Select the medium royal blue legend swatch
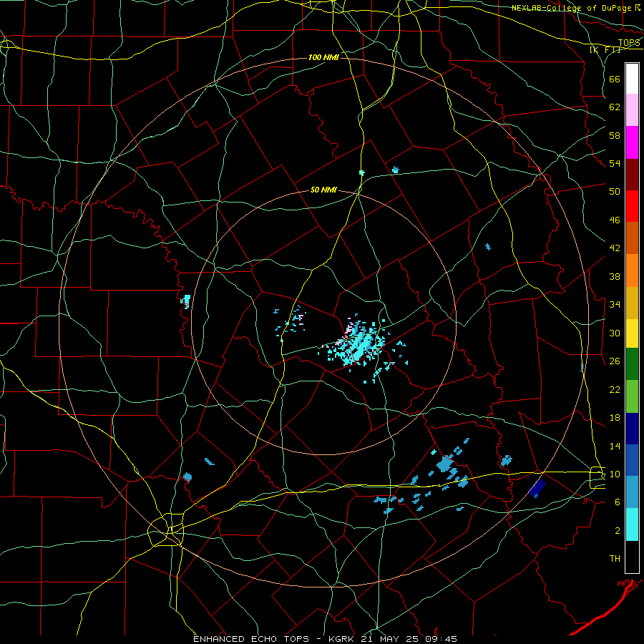Image resolution: width=644 pixels, height=644 pixels. click(632, 460)
